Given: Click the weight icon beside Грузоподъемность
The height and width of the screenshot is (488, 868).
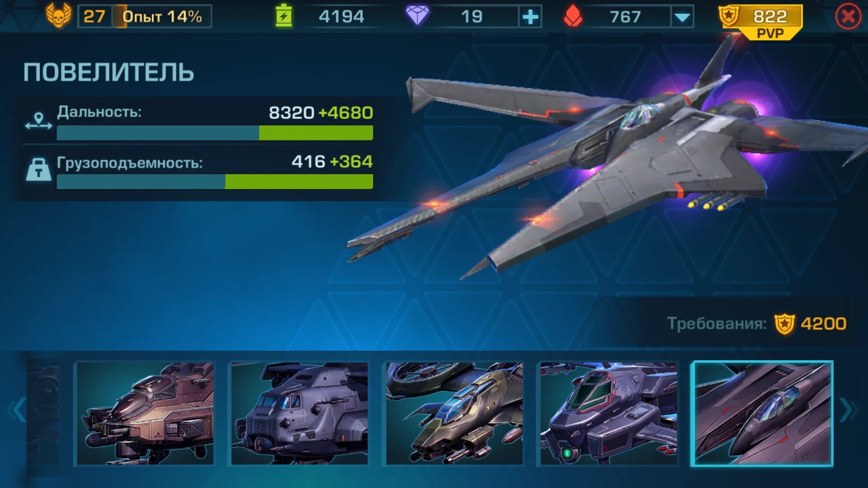Looking at the screenshot, I should tap(38, 169).
